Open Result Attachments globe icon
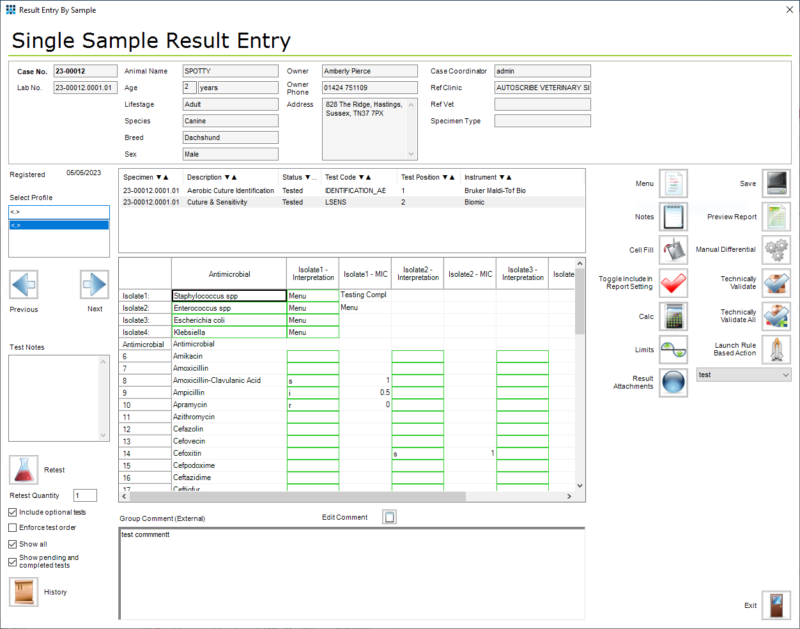800x629 pixels. (x=673, y=383)
